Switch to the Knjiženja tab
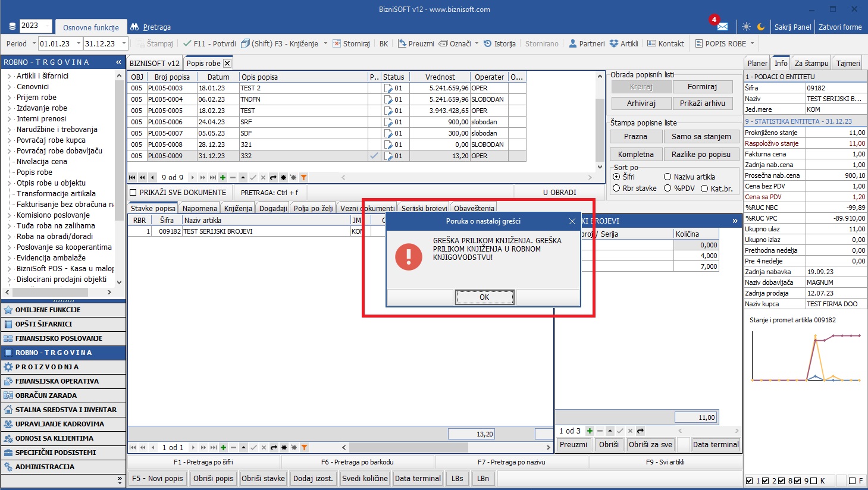This screenshot has width=868, height=490. pyautogui.click(x=238, y=208)
